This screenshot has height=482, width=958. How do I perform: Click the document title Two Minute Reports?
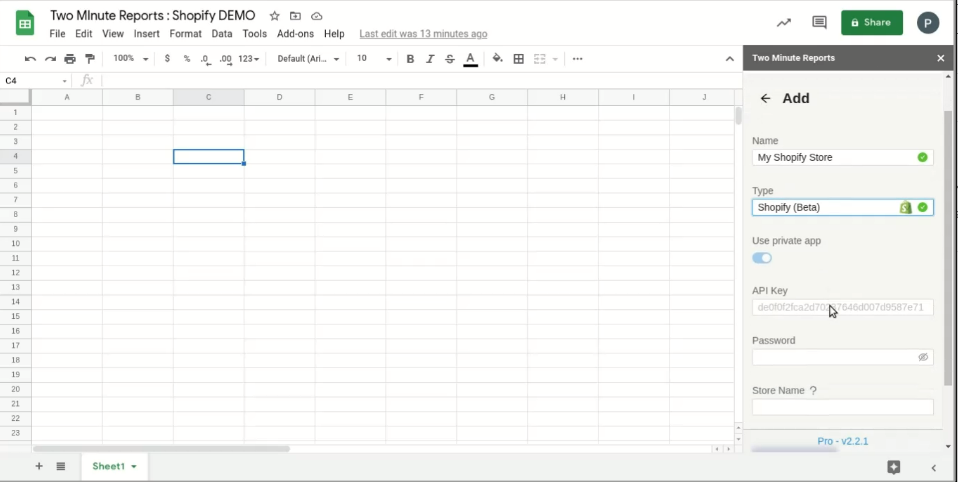click(153, 15)
